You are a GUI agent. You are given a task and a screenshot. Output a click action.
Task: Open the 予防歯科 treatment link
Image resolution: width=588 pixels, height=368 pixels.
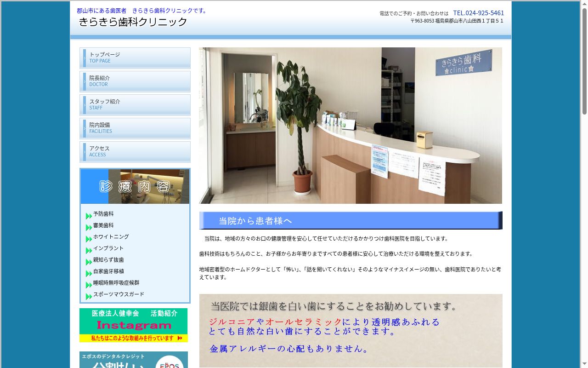click(103, 214)
